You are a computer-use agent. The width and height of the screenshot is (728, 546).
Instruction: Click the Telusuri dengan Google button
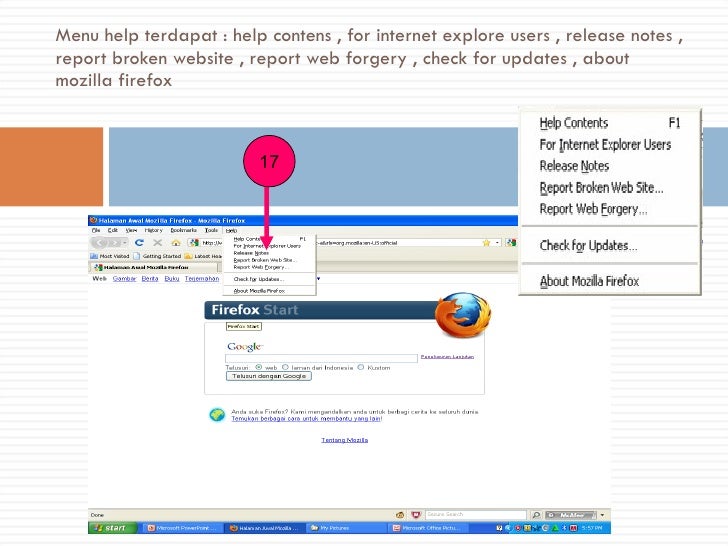coord(269,376)
